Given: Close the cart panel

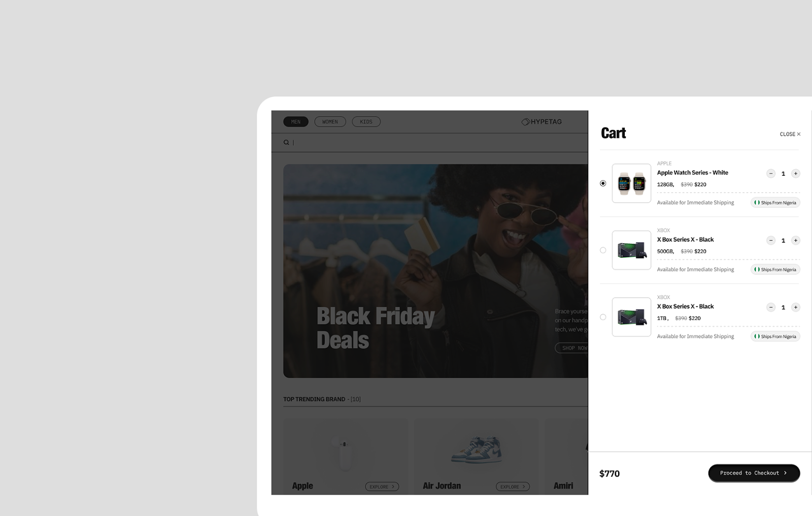Looking at the screenshot, I should tap(790, 134).
